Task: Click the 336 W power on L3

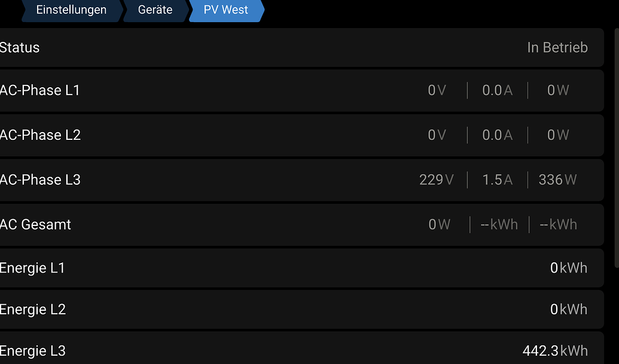Action: [557, 180]
